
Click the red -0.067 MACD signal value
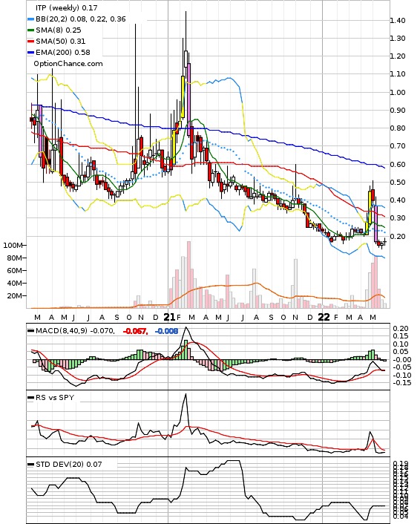(135, 331)
